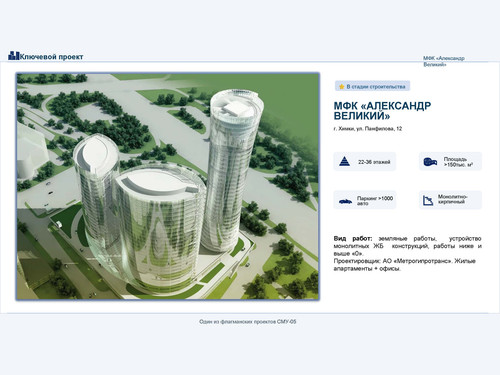Click the building icon beside 'Ключевой проект'

[x=14, y=56]
